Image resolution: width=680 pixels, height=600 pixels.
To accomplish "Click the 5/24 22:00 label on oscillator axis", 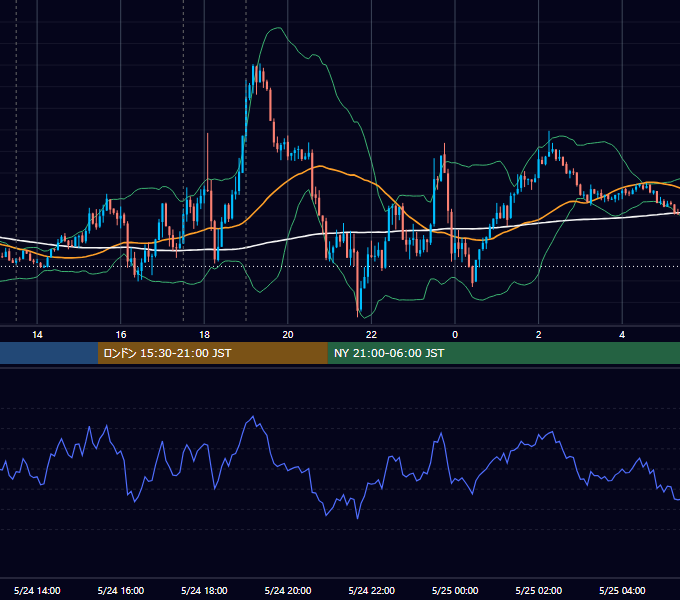I will 372,590.
